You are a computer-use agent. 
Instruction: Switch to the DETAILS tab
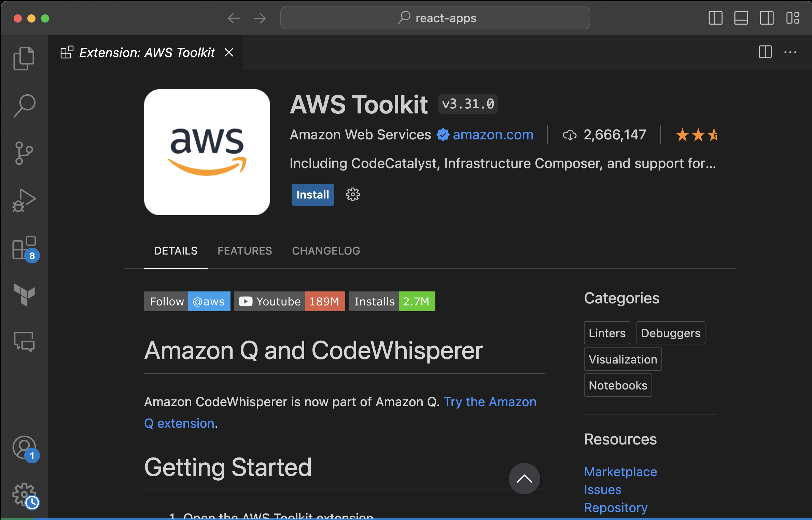tap(176, 251)
